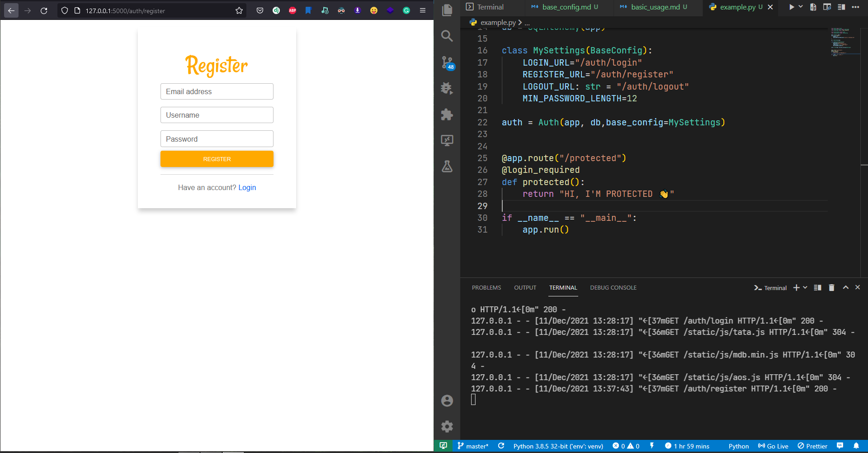Split the editor right

[841, 7]
